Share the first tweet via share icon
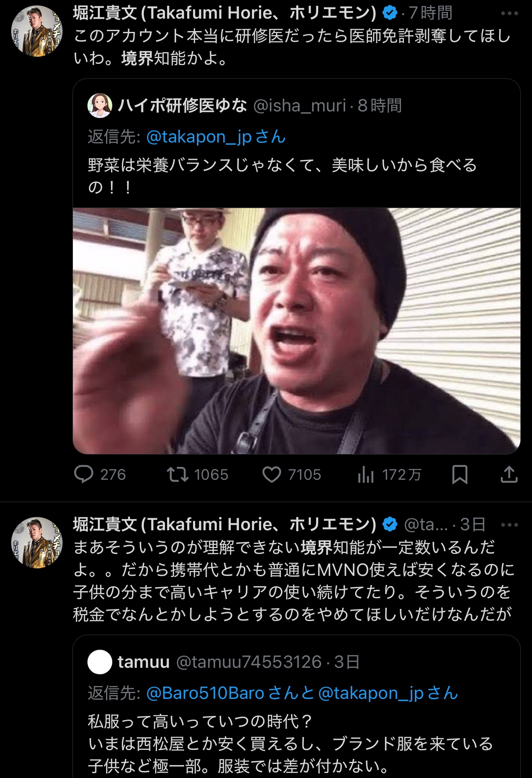Image resolution: width=532 pixels, height=778 pixels. pyautogui.click(x=509, y=475)
